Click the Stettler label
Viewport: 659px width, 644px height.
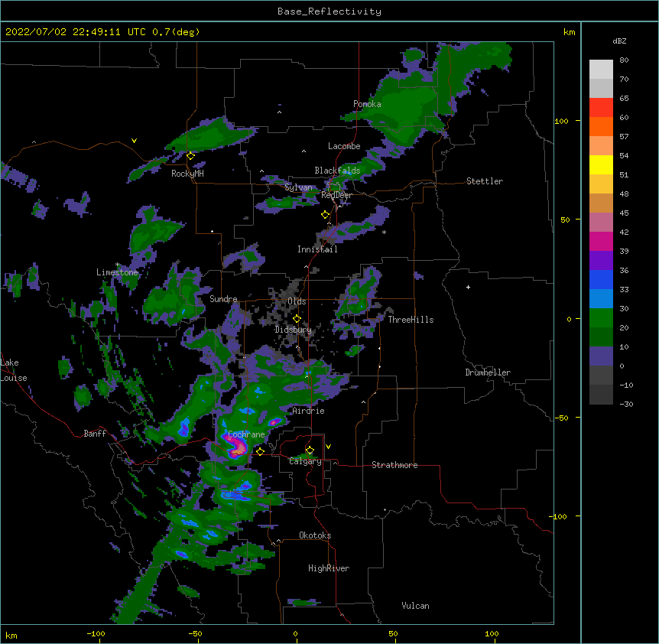(x=485, y=181)
